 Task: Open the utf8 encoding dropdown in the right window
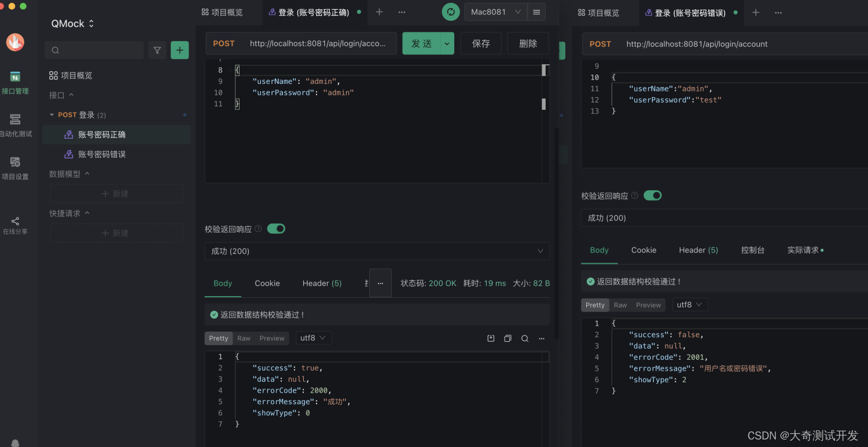(690, 305)
